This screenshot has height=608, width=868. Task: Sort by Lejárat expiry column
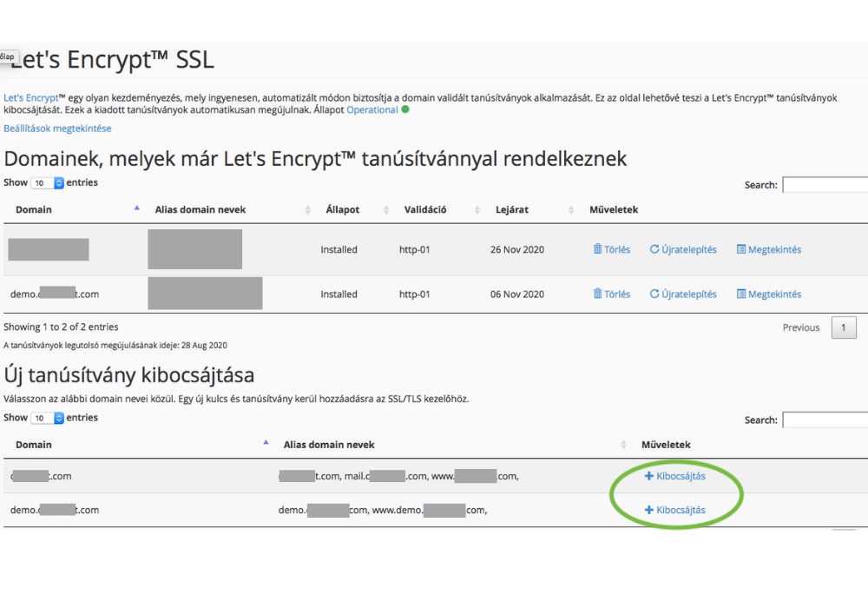click(512, 209)
